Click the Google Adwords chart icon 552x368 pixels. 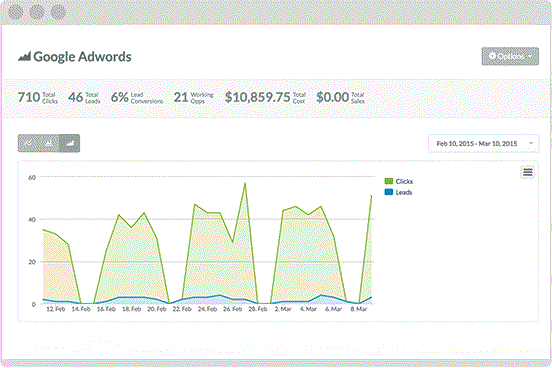point(25,56)
